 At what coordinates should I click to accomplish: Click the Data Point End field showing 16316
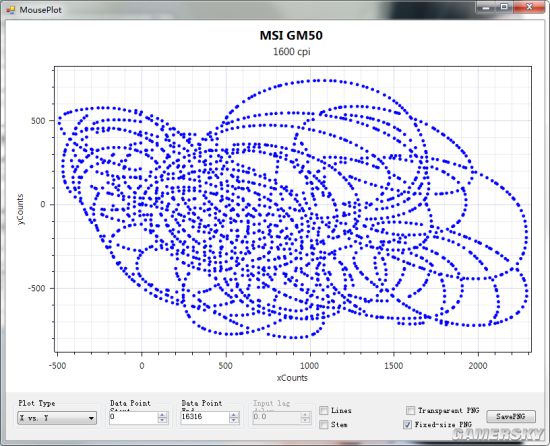click(205, 417)
